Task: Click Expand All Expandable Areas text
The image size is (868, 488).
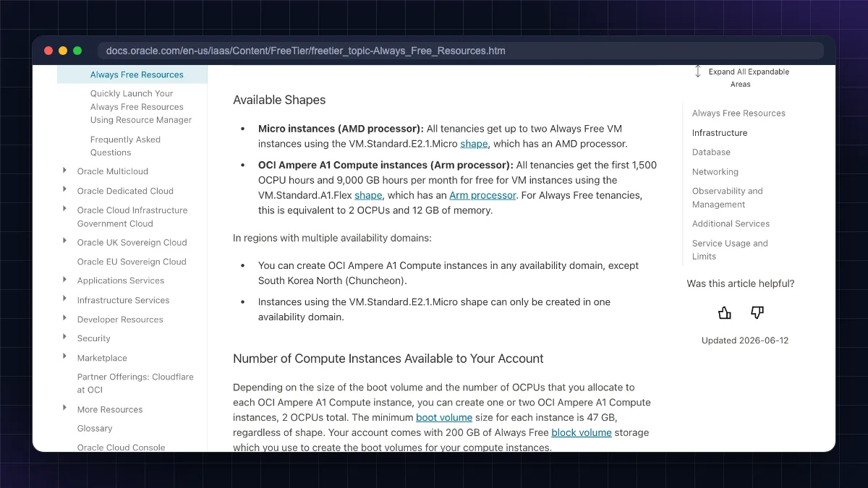Action: pos(749,78)
